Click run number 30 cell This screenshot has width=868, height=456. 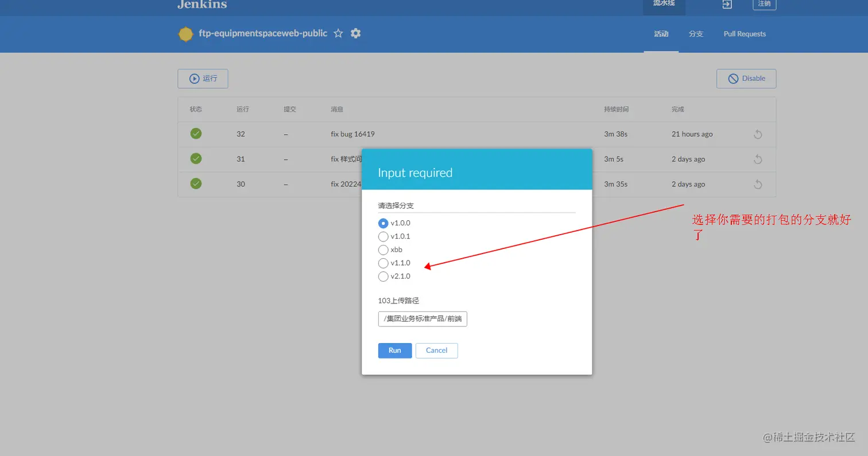click(x=241, y=184)
